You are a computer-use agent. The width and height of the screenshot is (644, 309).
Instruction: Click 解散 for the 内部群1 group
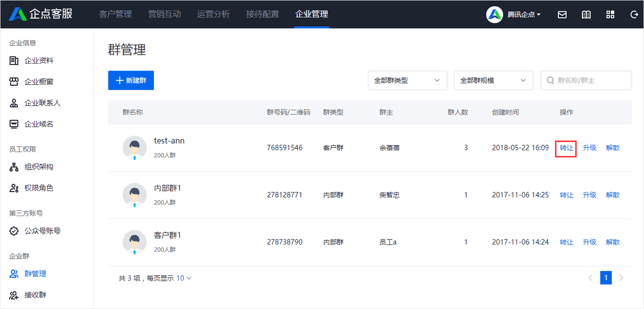coord(613,195)
